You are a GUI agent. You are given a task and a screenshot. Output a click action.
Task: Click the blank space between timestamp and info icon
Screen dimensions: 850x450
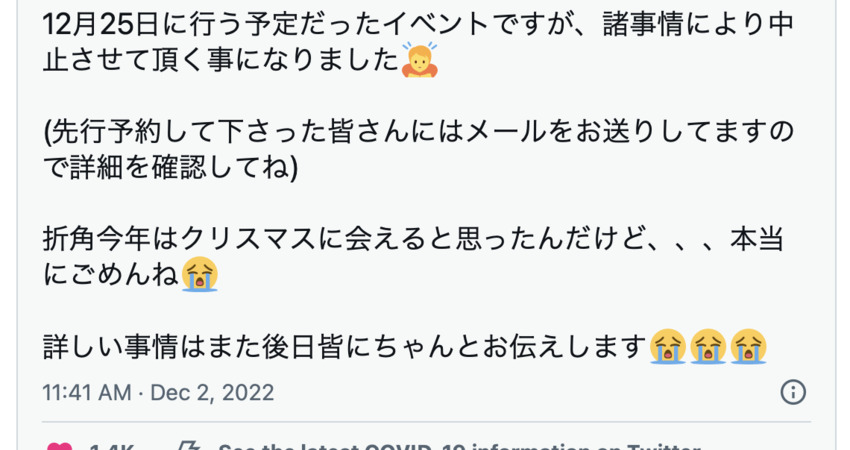(527, 393)
